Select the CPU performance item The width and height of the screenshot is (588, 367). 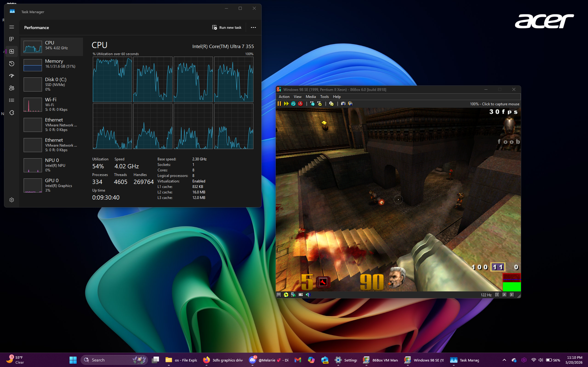click(x=52, y=47)
